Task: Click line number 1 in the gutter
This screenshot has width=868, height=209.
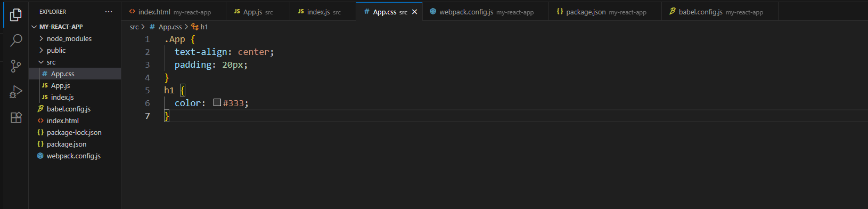Action: point(148,39)
